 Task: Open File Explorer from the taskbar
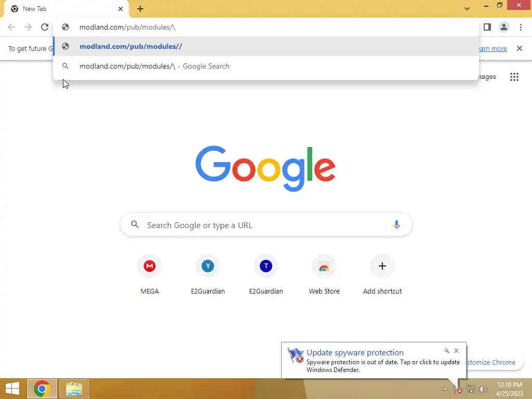tap(74, 389)
